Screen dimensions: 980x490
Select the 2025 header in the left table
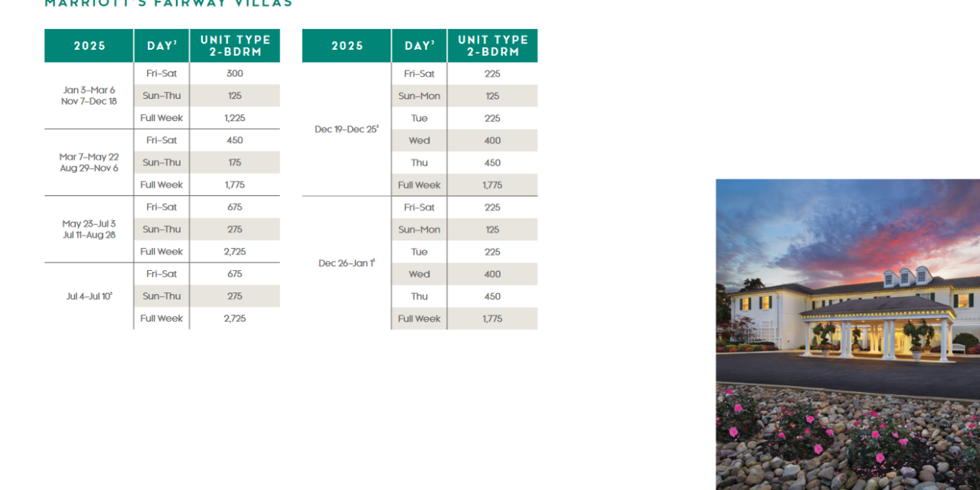pos(90,46)
